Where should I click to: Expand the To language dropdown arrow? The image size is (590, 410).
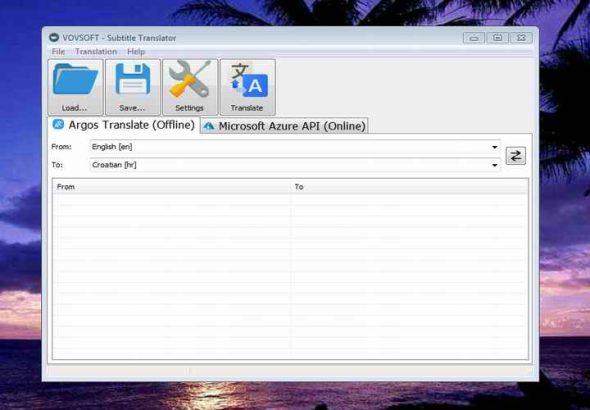click(494, 165)
